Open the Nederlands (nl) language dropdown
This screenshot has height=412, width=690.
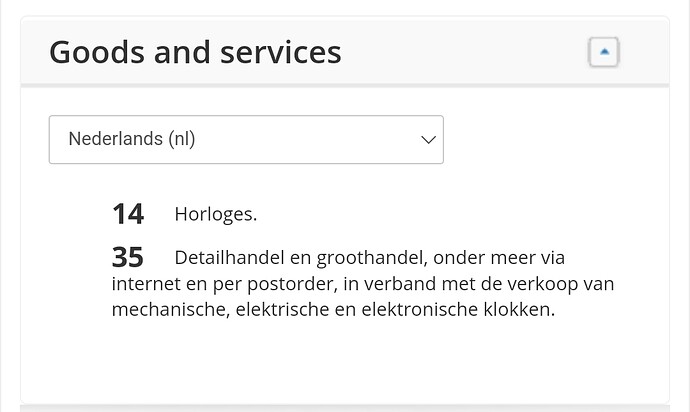[x=246, y=140]
